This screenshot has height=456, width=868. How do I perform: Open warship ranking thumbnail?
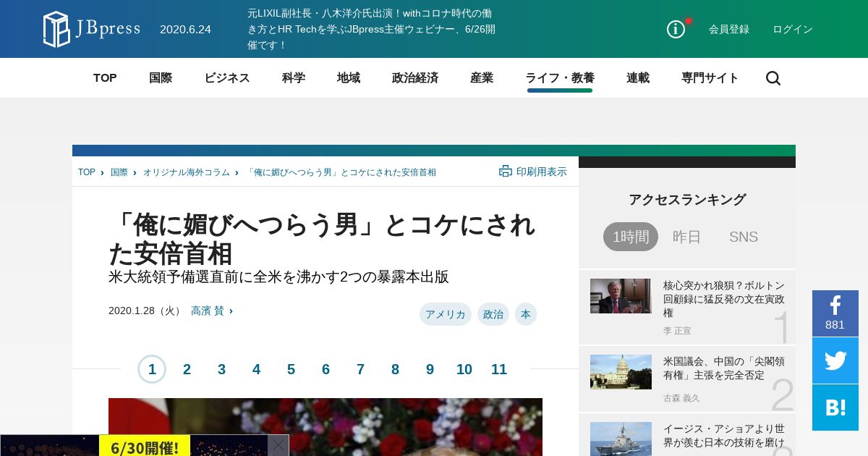pyautogui.click(x=621, y=439)
